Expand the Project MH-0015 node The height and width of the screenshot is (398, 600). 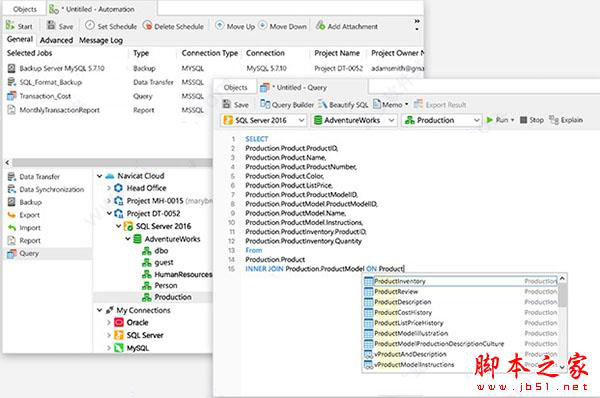pos(109,201)
